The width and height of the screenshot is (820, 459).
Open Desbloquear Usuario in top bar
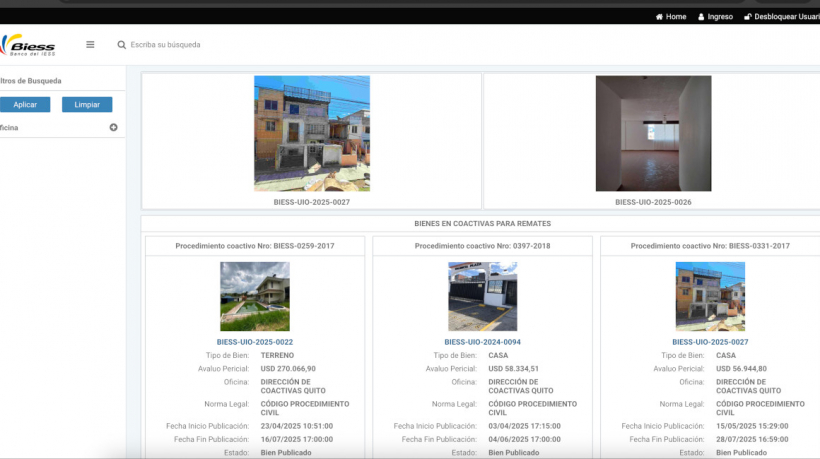(x=782, y=17)
